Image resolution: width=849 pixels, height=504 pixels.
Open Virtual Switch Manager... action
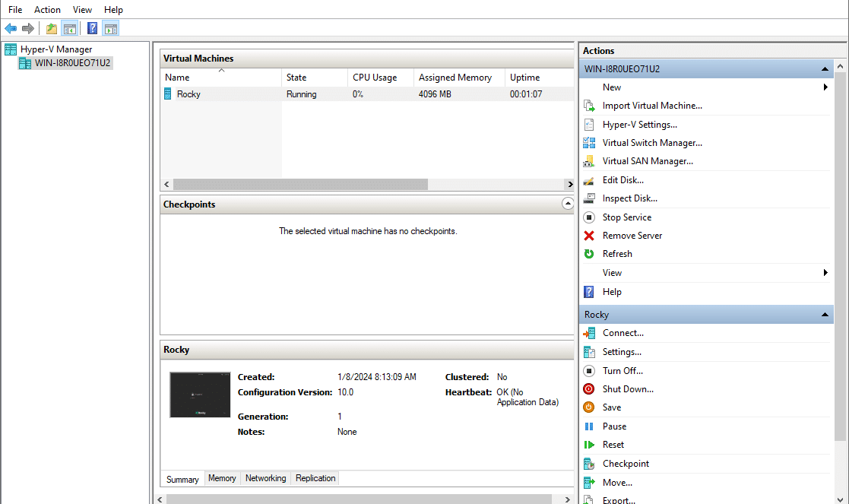tap(652, 143)
